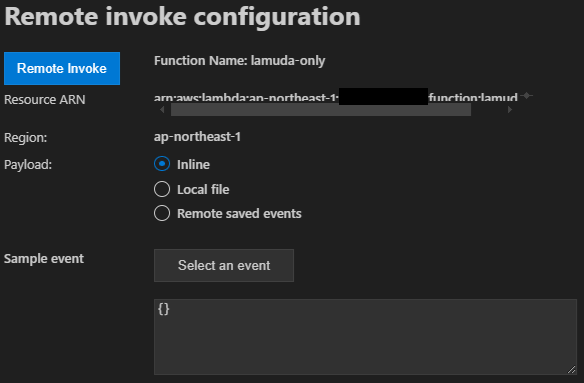Click the Payload: label
Image resolution: width=584 pixels, height=383 pixels.
pyautogui.click(x=28, y=164)
